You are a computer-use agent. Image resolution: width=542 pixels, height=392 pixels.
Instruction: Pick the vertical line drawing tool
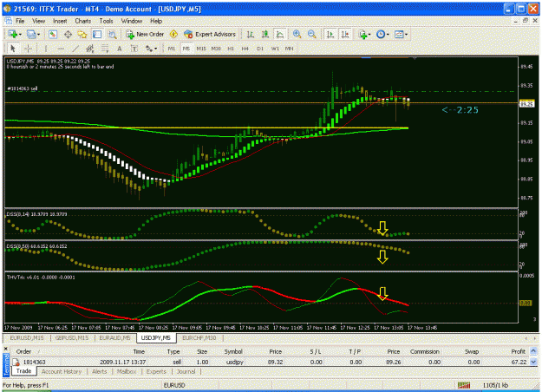[46, 49]
